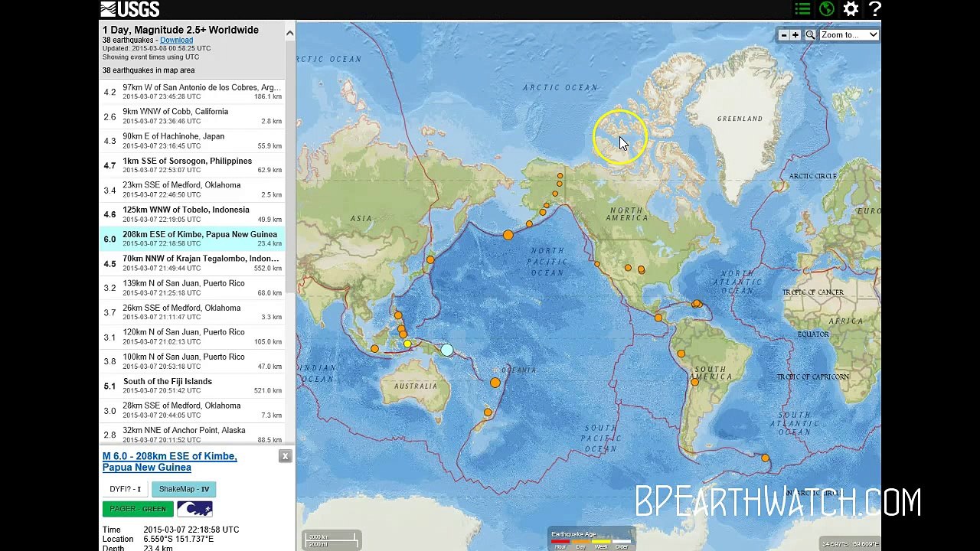Open M 6.0 - 208km ESE of Kimbe link
The image size is (980, 551).
tap(169, 461)
